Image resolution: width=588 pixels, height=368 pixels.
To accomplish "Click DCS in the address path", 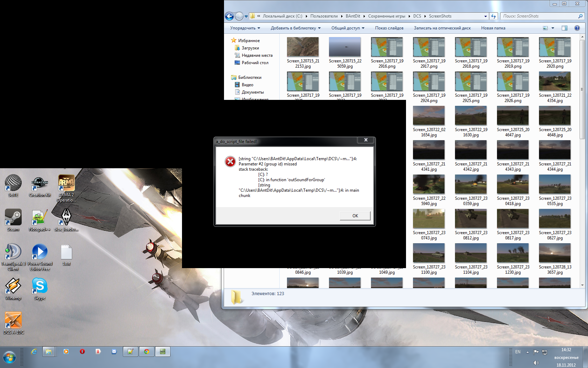I will click(417, 16).
